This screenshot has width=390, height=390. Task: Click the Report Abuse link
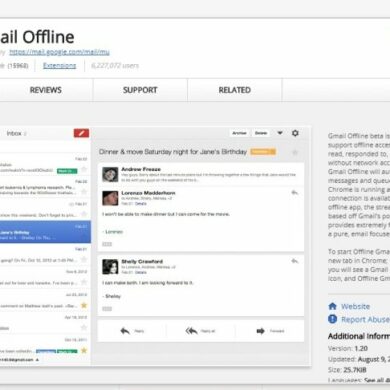tap(365, 319)
